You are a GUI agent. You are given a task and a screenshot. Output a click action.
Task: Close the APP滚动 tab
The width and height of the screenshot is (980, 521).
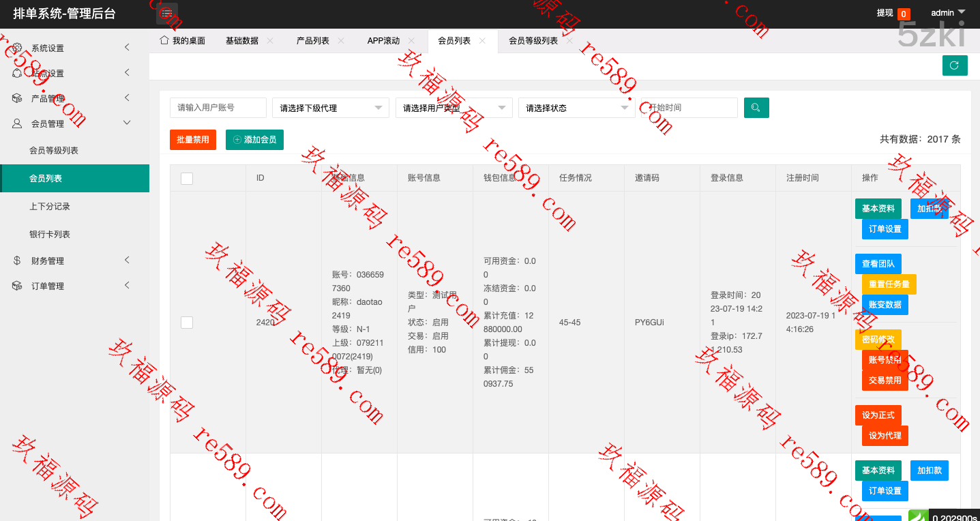pyautogui.click(x=412, y=41)
